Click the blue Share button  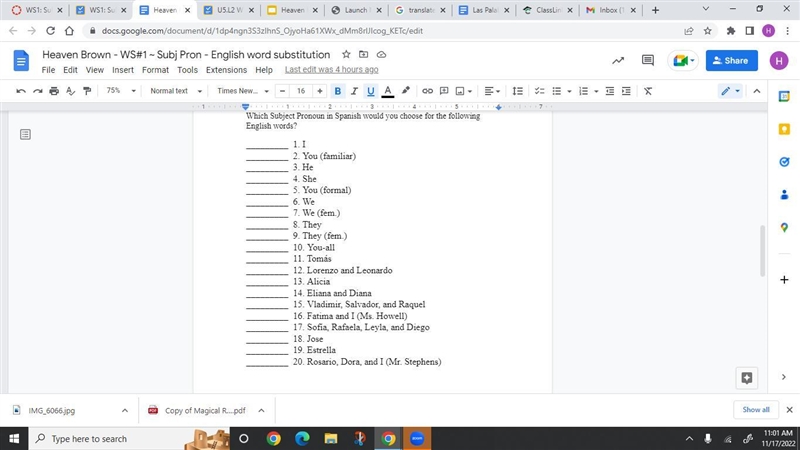(731, 60)
